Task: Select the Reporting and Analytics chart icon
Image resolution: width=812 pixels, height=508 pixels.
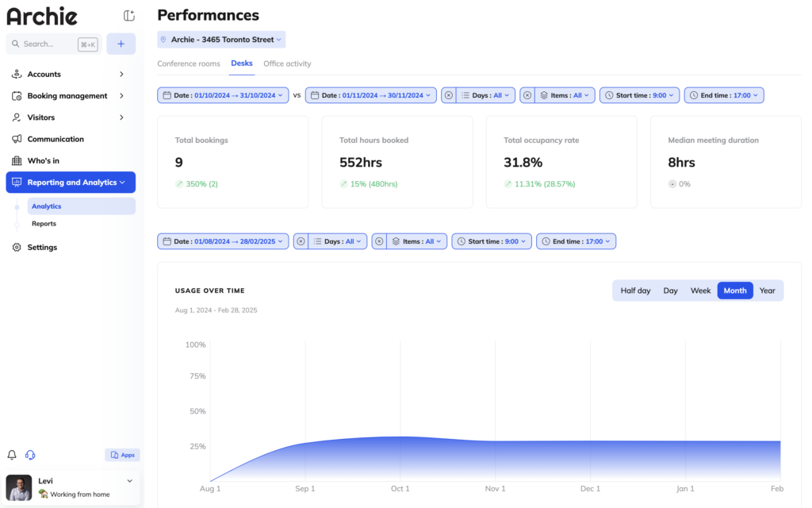Action: tap(17, 182)
